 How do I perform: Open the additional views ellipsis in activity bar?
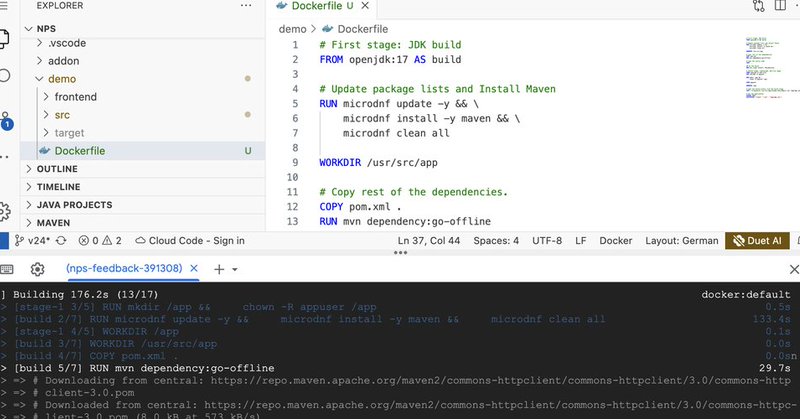pos(4,157)
